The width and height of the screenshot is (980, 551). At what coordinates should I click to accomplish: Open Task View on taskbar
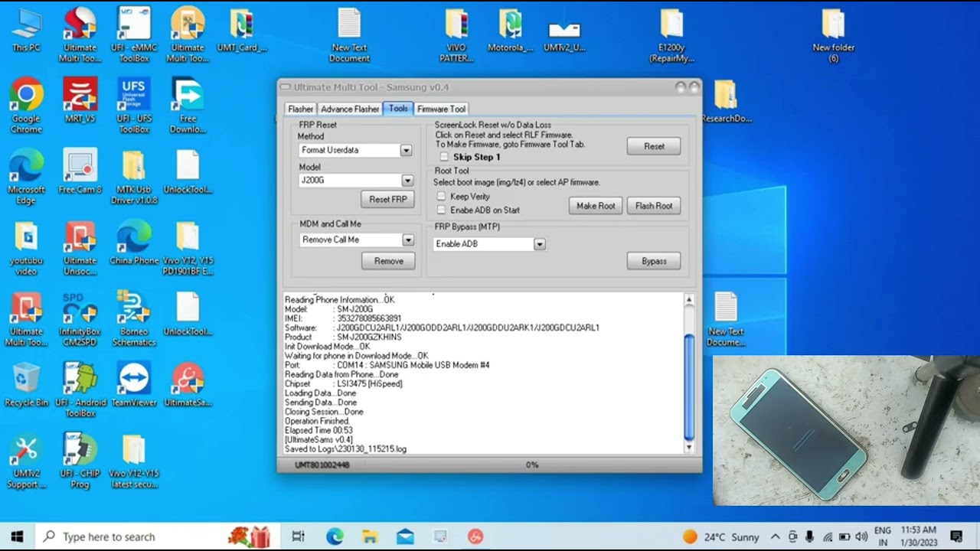pos(298,536)
